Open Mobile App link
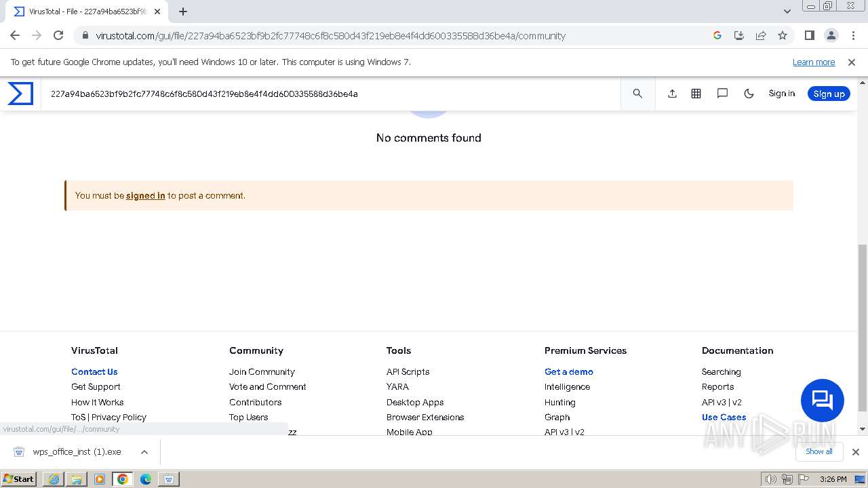868x488 pixels. tap(409, 431)
